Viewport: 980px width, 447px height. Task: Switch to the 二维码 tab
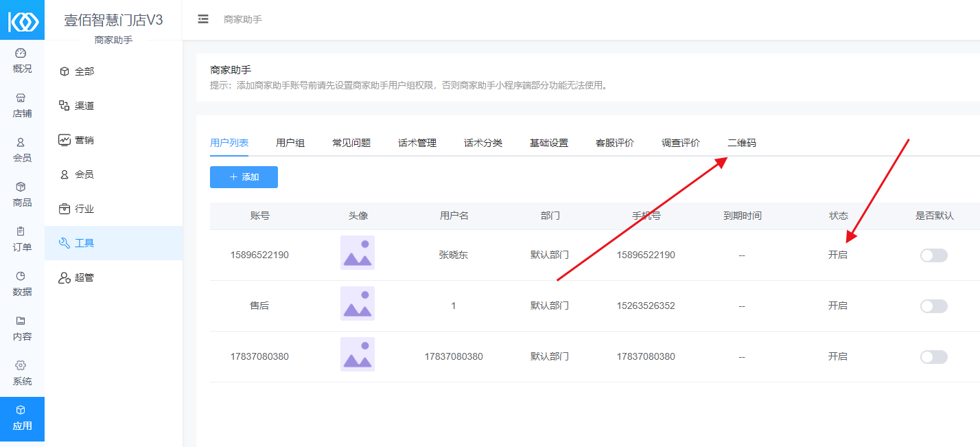click(742, 143)
